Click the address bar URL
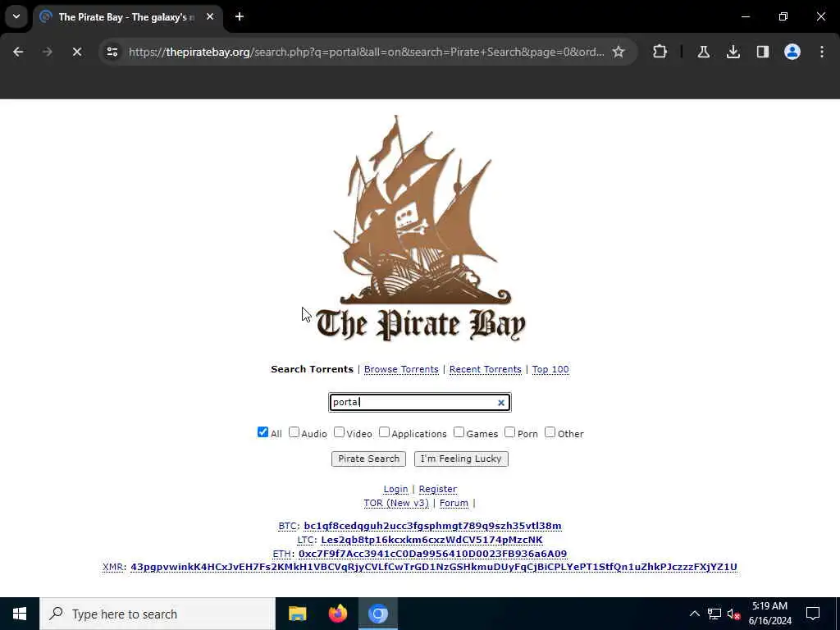Screen dimensions: 840x630 point(367,52)
